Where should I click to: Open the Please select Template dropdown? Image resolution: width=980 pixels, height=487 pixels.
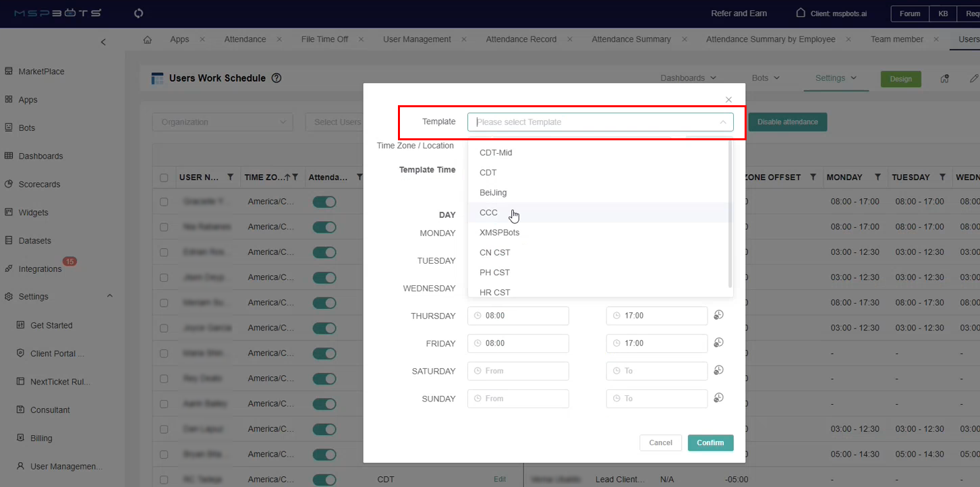pos(600,121)
